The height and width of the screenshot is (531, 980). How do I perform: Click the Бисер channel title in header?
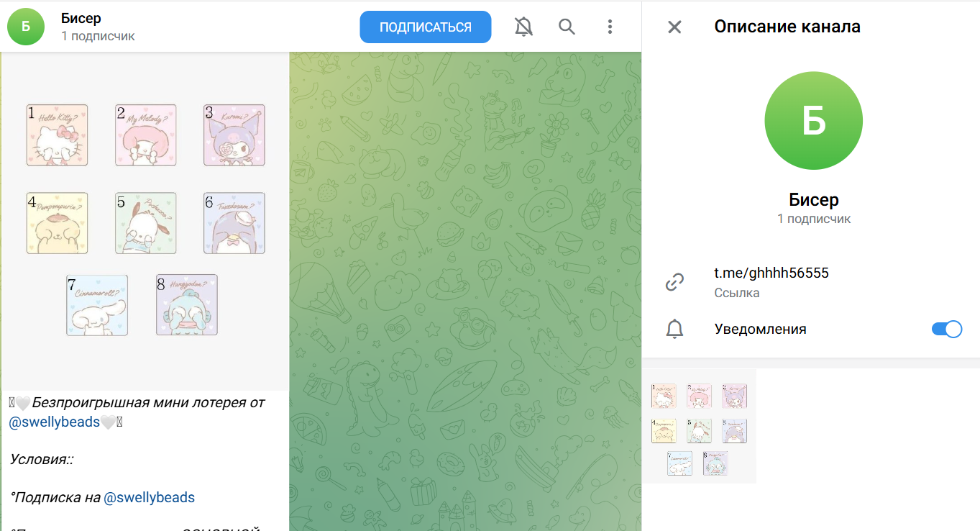81,18
